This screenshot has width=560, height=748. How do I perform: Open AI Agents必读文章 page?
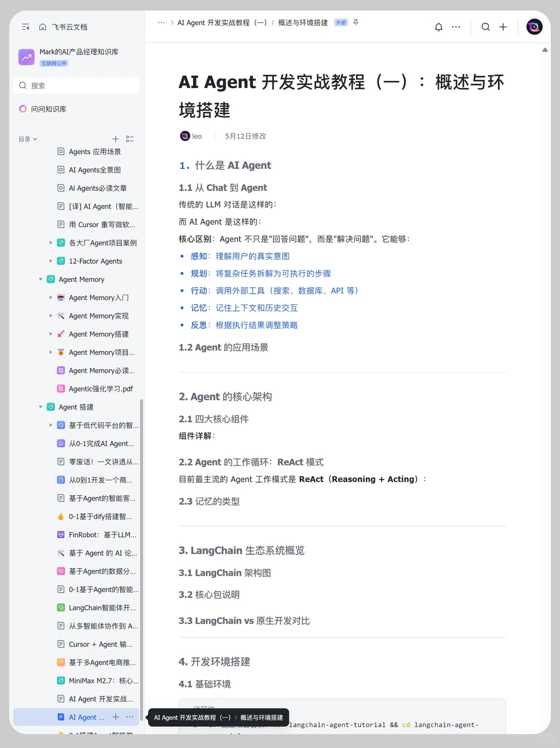click(x=98, y=188)
